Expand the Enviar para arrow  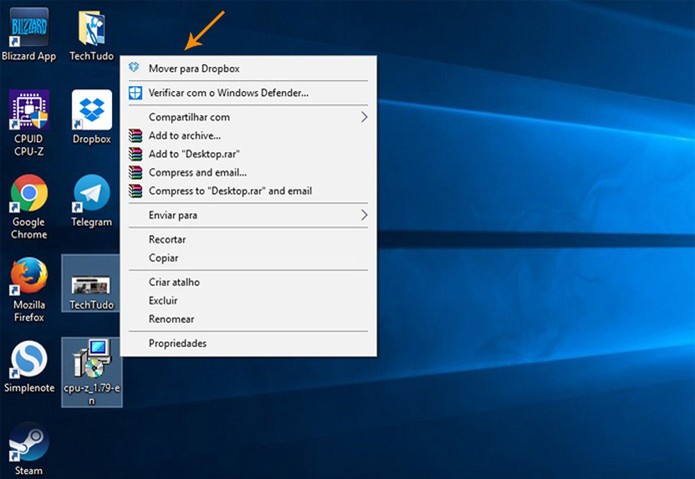click(x=364, y=215)
